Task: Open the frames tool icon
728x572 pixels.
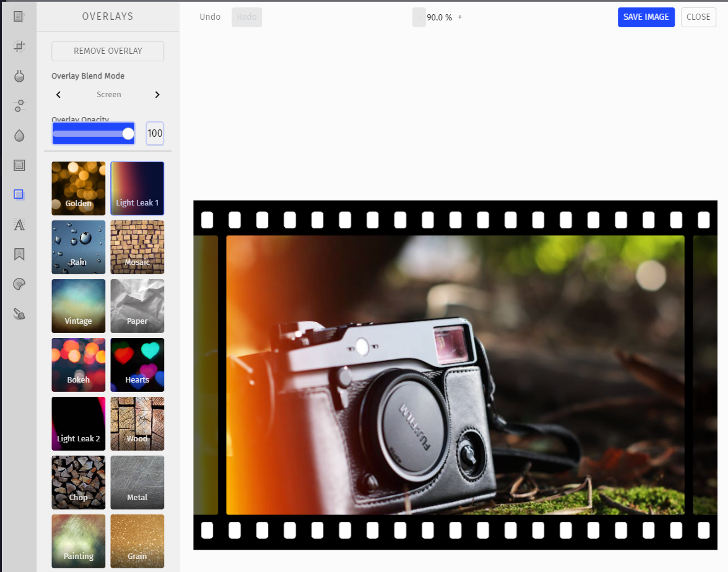Action: (19, 165)
